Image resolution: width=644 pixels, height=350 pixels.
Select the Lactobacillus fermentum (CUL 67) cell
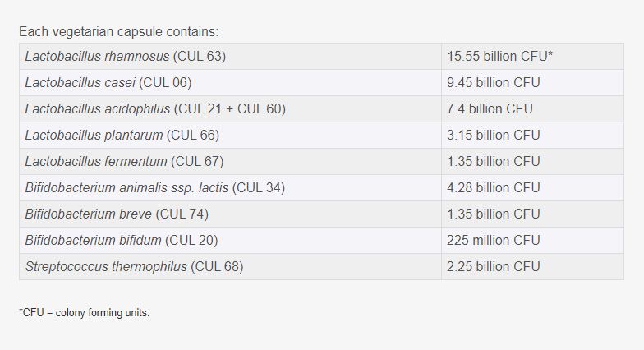coord(124,162)
